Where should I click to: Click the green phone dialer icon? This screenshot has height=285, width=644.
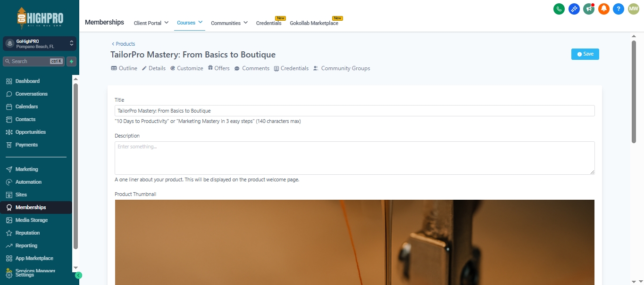click(559, 9)
